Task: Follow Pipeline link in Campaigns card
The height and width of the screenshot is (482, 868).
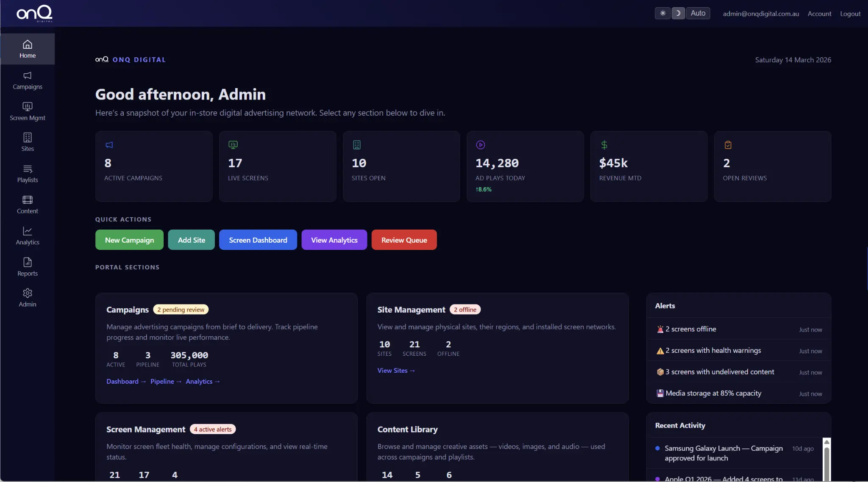Action: pyautogui.click(x=166, y=381)
